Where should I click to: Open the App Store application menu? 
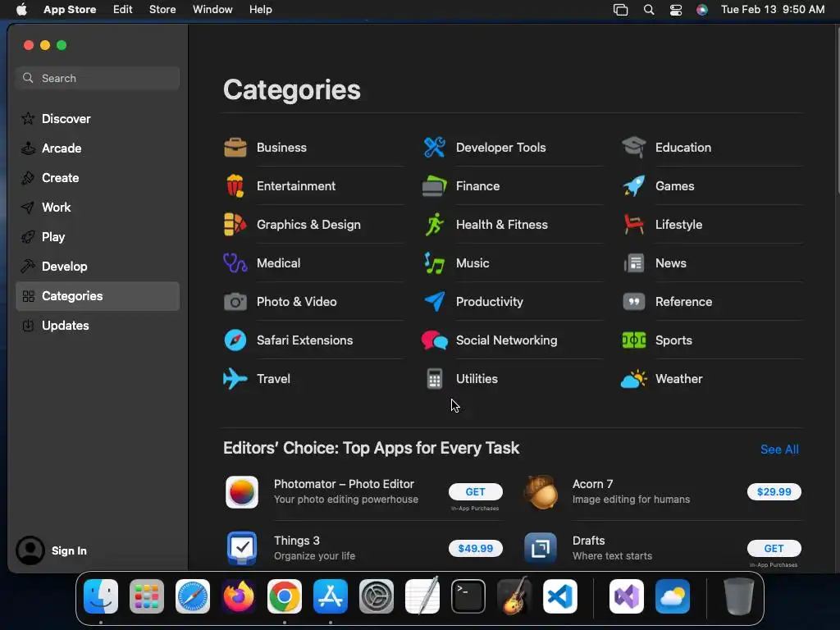pos(70,10)
